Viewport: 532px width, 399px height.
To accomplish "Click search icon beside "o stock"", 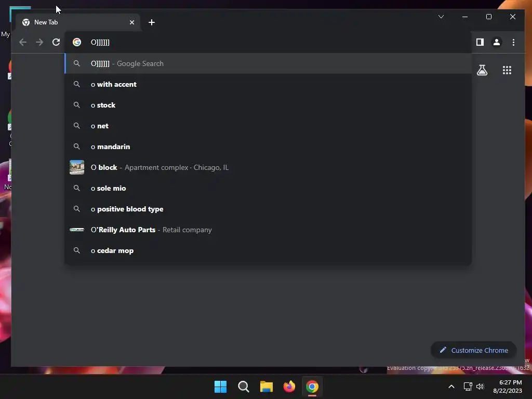I will tap(77, 105).
